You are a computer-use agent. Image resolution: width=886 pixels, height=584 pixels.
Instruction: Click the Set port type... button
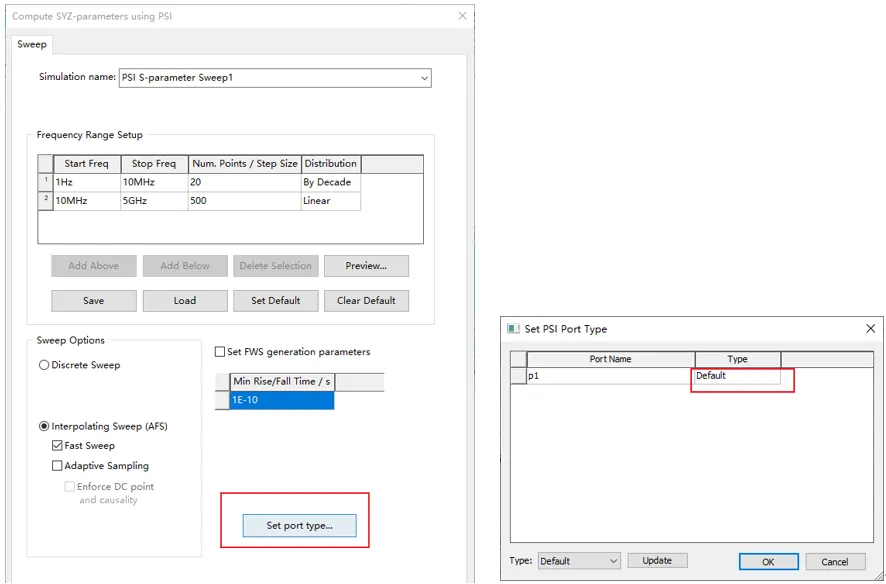tap(299, 526)
